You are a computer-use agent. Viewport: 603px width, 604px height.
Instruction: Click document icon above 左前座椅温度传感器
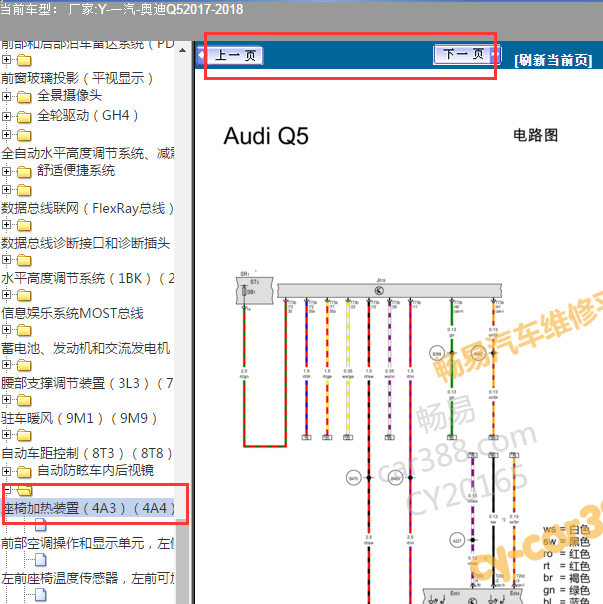[40, 560]
